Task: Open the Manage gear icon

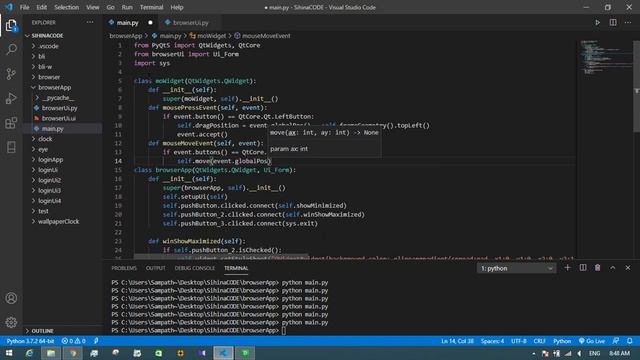Action: coord(11,322)
